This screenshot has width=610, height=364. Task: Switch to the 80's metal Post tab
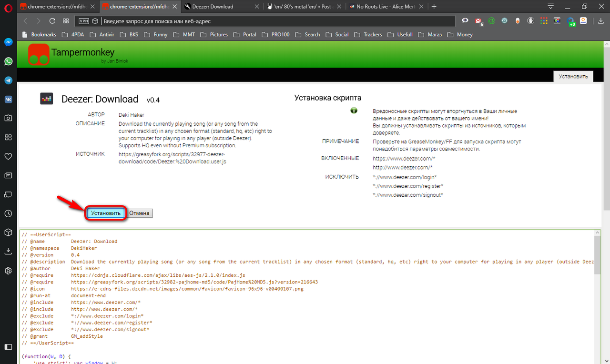point(304,7)
